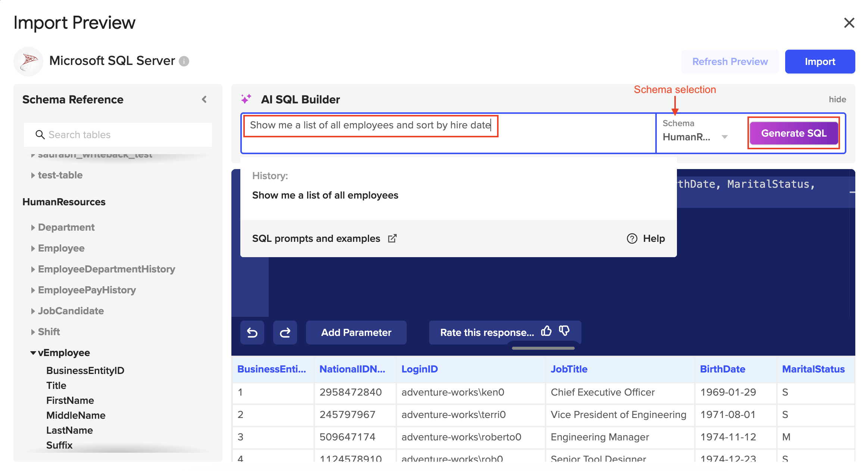Collapse the Schema Reference panel
The image size is (868, 471).
pos(204,99)
